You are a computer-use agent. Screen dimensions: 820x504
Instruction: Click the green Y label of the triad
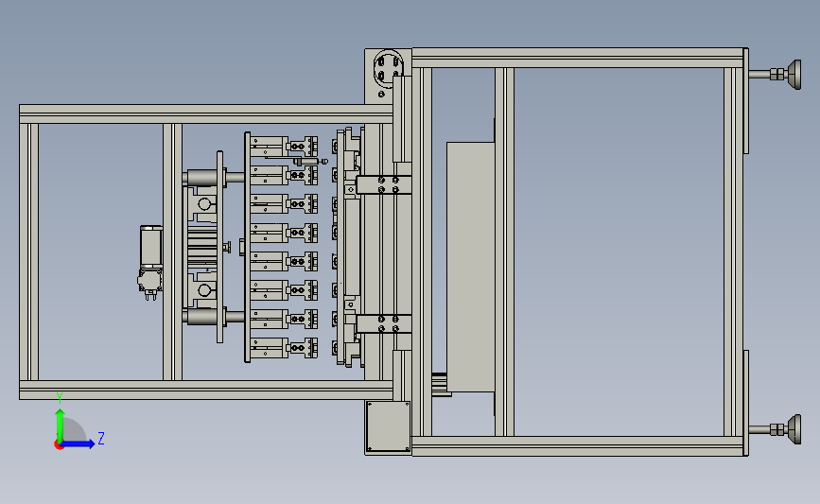[60, 398]
